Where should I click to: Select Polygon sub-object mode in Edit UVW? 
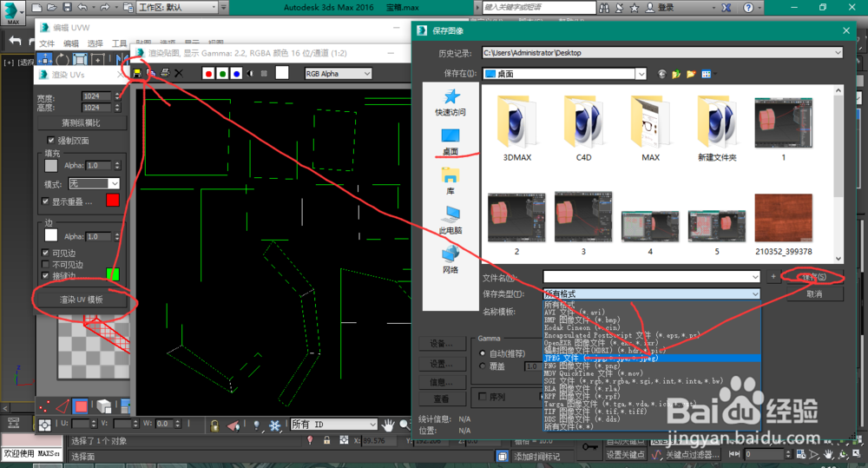click(x=81, y=407)
